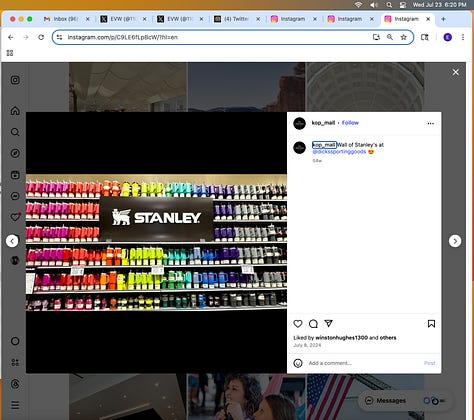Bookmark this page with star icon

point(404,37)
